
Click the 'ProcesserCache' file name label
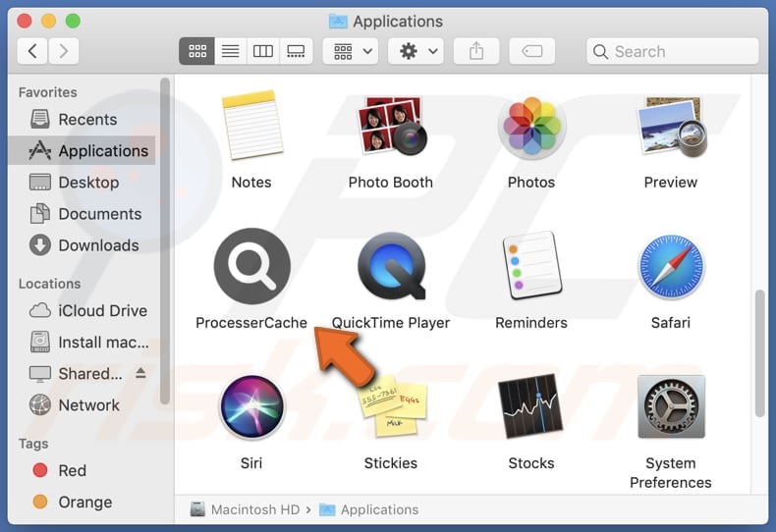(x=251, y=322)
